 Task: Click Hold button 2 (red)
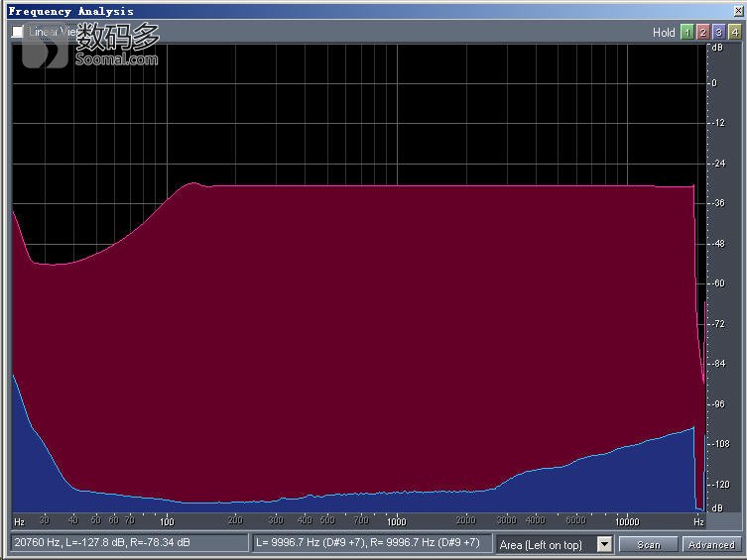[702, 32]
